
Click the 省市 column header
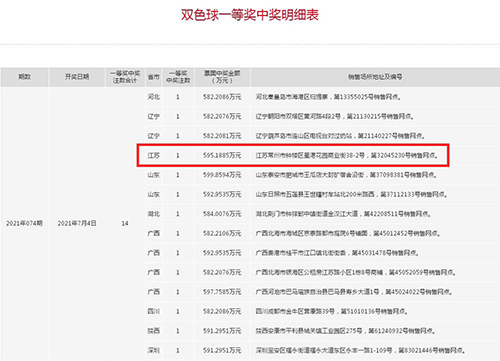(x=154, y=77)
